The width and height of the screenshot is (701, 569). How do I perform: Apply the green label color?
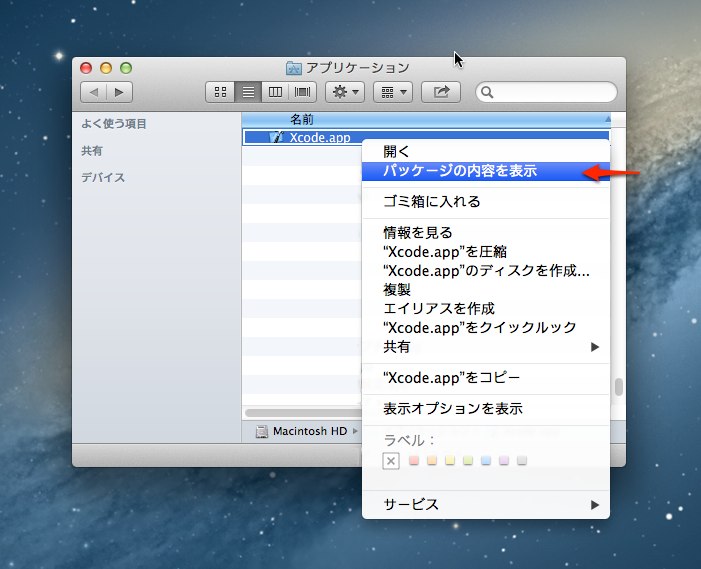click(468, 460)
